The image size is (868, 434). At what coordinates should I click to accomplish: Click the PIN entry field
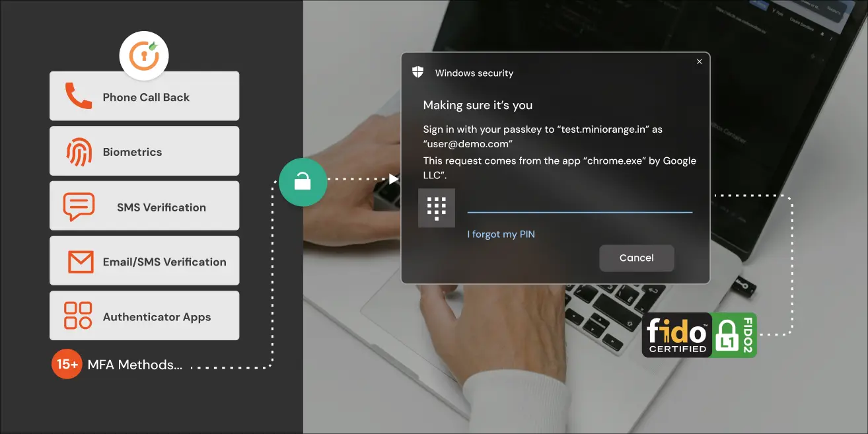click(x=579, y=203)
